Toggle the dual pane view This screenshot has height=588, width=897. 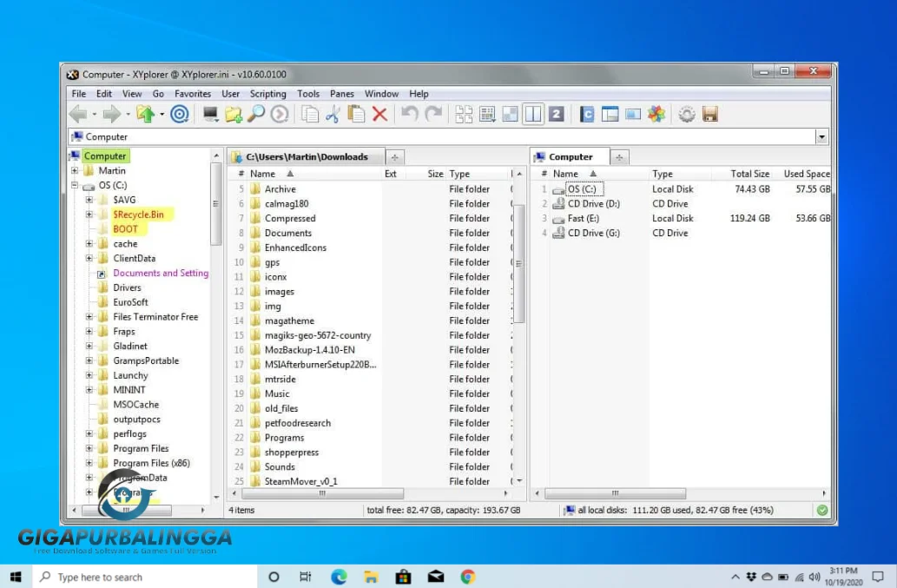(533, 113)
